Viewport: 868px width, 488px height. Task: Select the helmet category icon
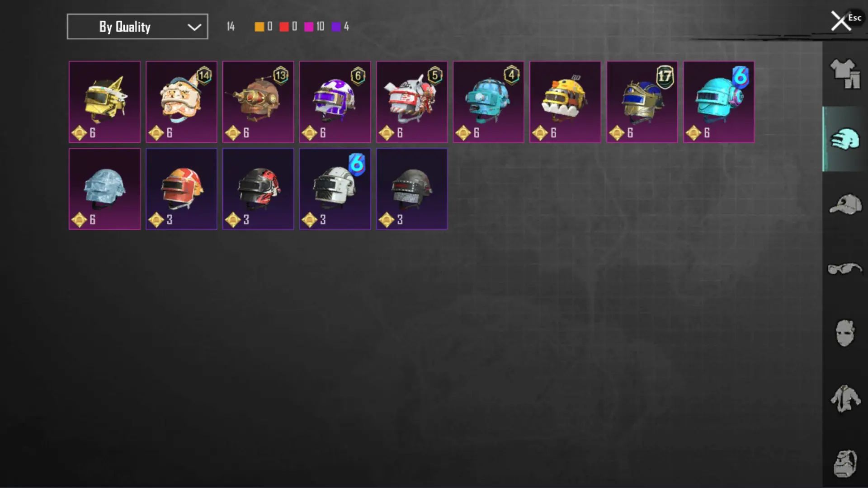coord(844,139)
